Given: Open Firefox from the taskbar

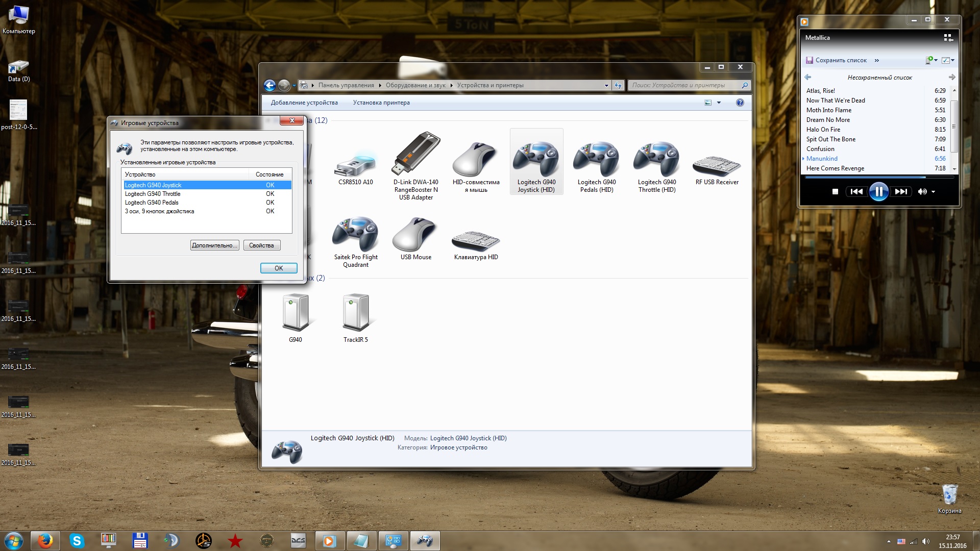Looking at the screenshot, I should coord(45,540).
